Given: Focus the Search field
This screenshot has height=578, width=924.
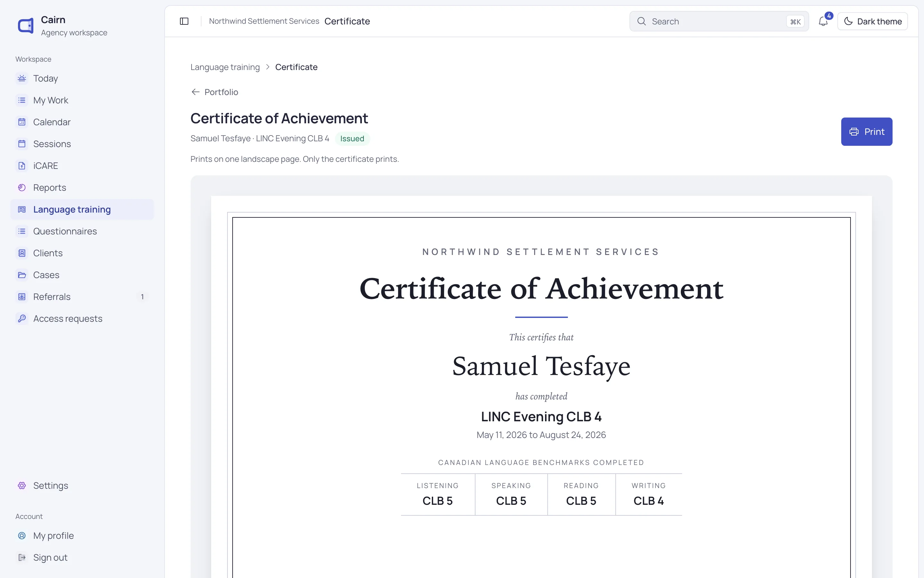Looking at the screenshot, I should 719,22.
